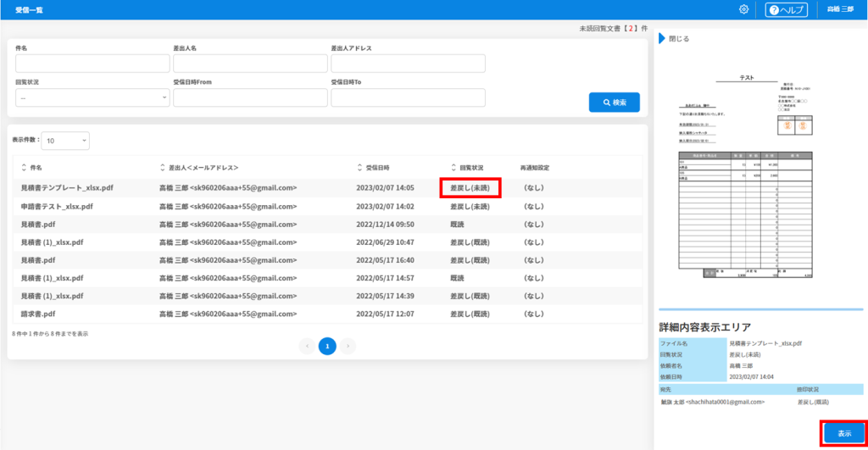Sort by 差出人<メールアドレス> column header
868x450 pixels.
coord(199,168)
